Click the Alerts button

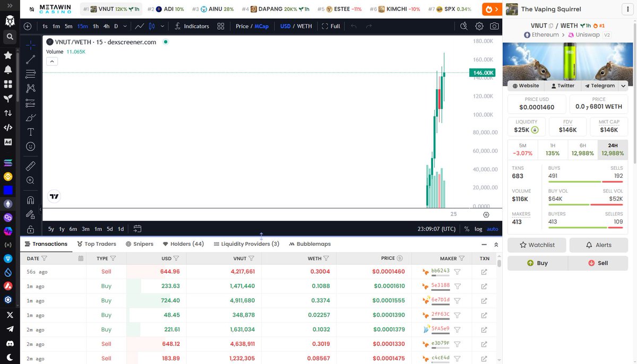pos(598,245)
